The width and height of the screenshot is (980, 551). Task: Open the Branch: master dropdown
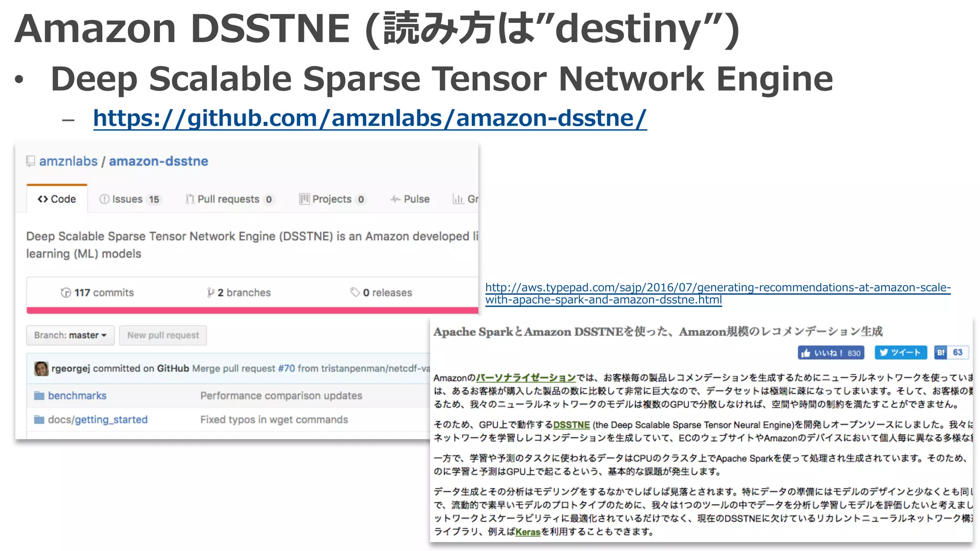pyautogui.click(x=70, y=335)
